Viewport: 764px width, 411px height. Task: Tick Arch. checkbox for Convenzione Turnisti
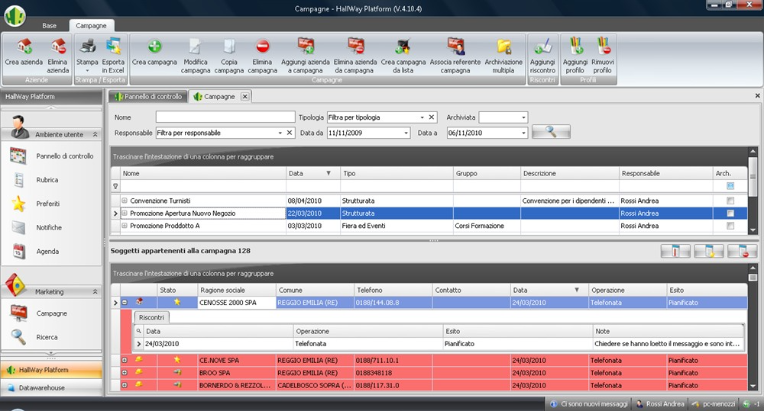730,201
